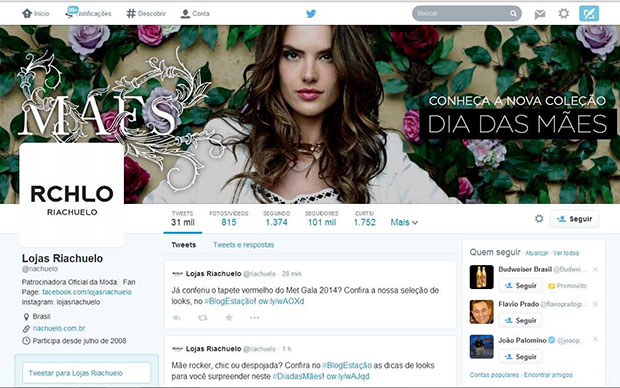The height and width of the screenshot is (388, 620).
Task: Open top bar settings gear
Action: tap(563, 13)
